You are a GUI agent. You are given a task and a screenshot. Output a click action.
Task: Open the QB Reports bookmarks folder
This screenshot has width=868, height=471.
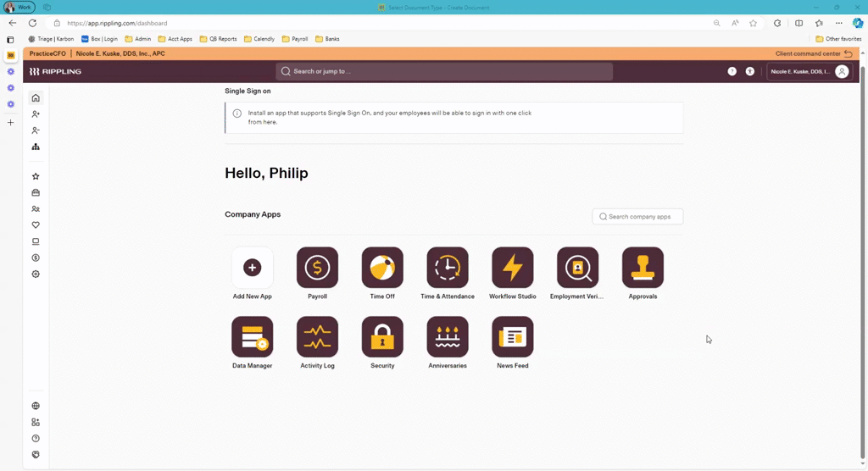click(x=219, y=39)
